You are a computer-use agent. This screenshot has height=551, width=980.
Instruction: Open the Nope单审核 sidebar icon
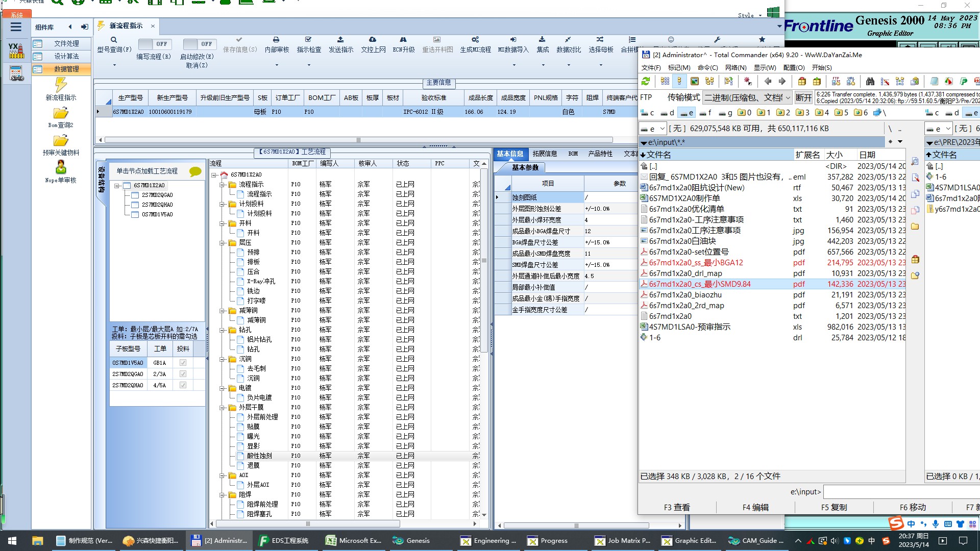point(61,167)
